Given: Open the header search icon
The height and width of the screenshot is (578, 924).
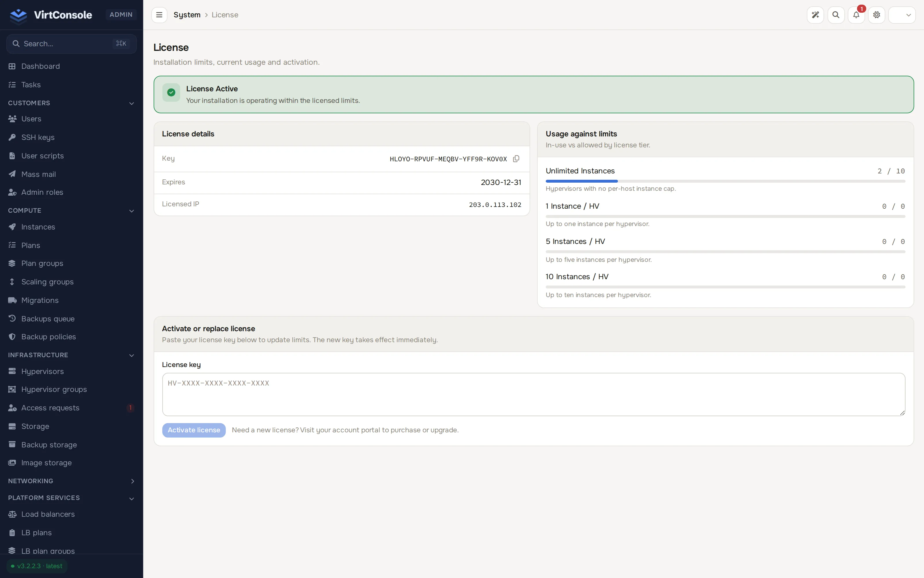Looking at the screenshot, I should pos(836,15).
